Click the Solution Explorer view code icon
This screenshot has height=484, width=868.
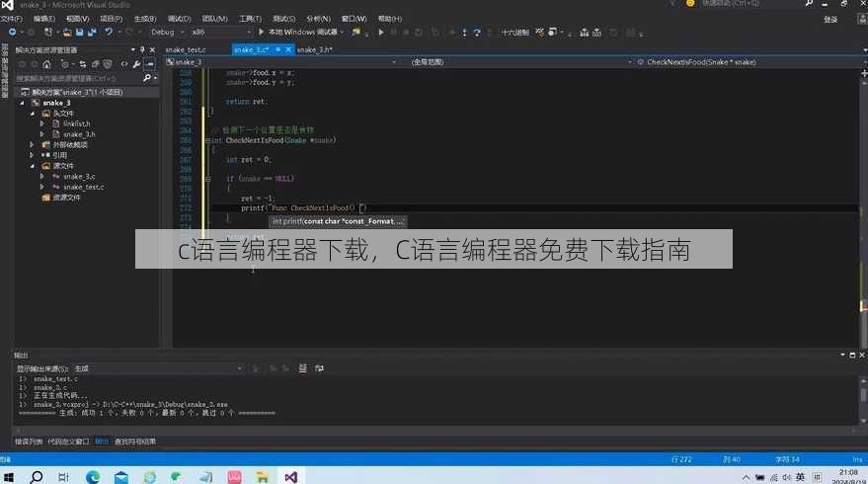click(x=124, y=64)
